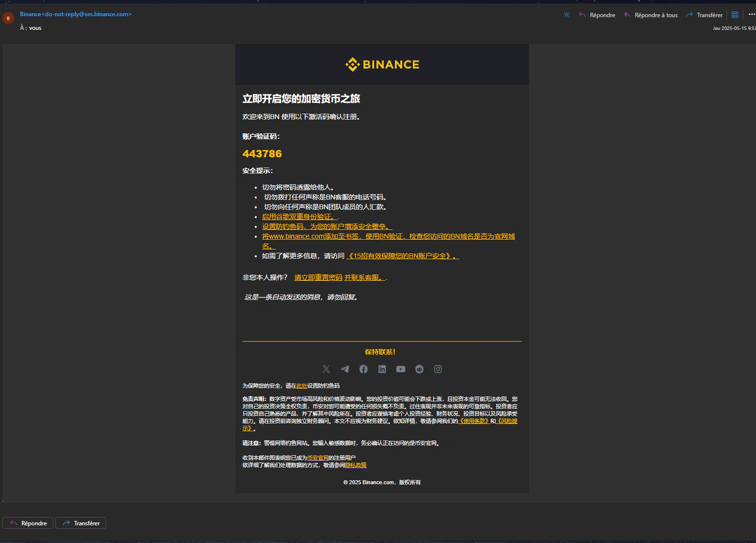Click the Binance sender email address

coord(76,14)
